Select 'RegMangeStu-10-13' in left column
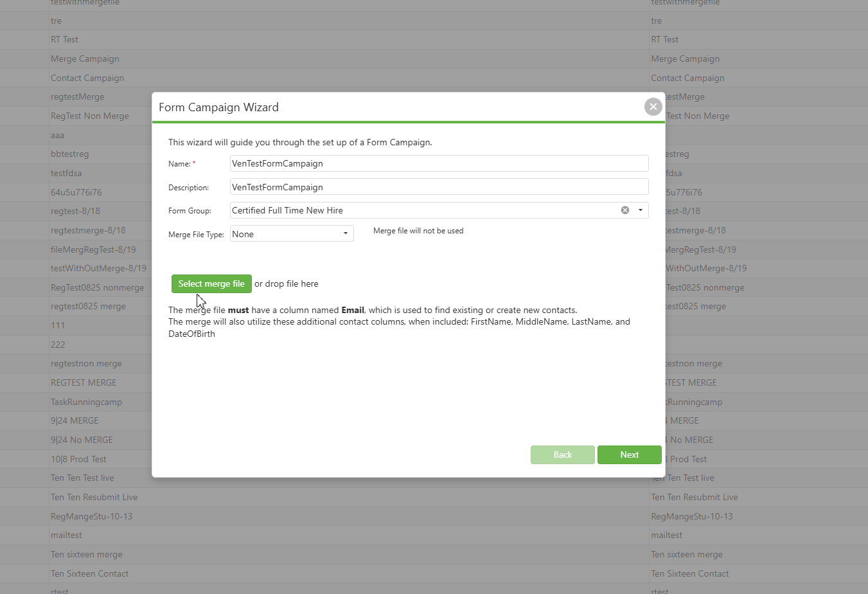This screenshot has height=594, width=868. click(91, 516)
